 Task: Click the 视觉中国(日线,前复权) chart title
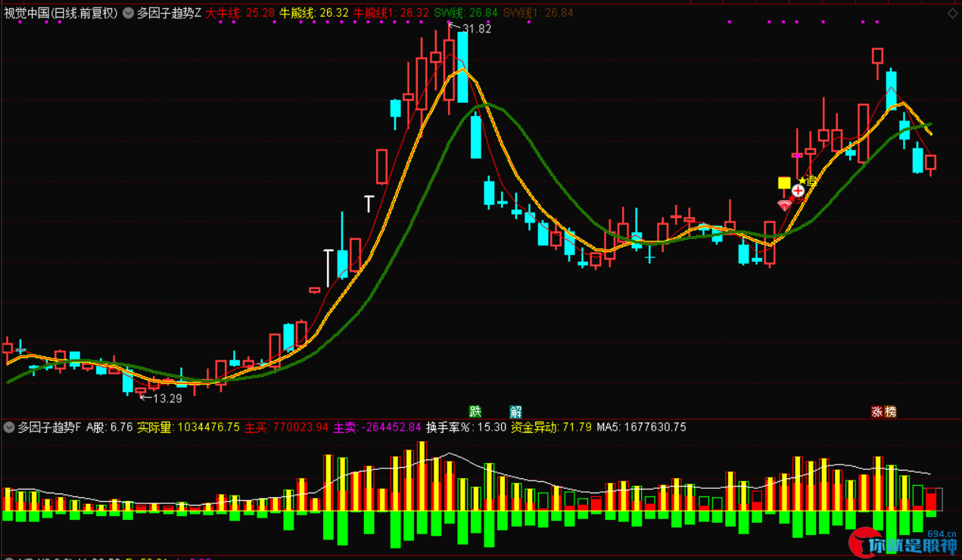point(61,13)
